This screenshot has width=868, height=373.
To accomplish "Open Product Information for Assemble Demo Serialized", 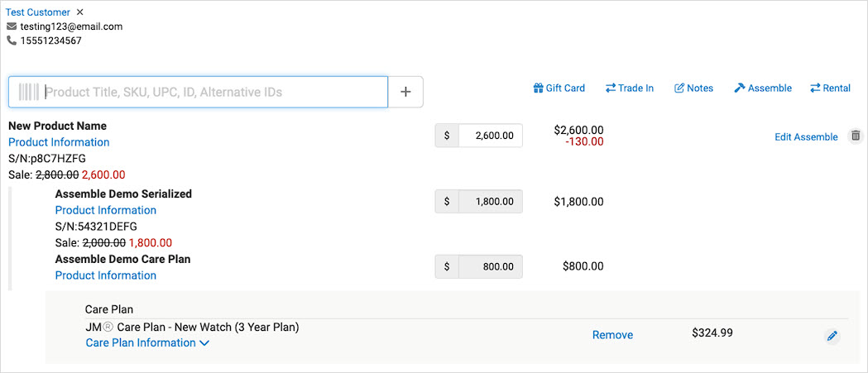I will 106,210.
